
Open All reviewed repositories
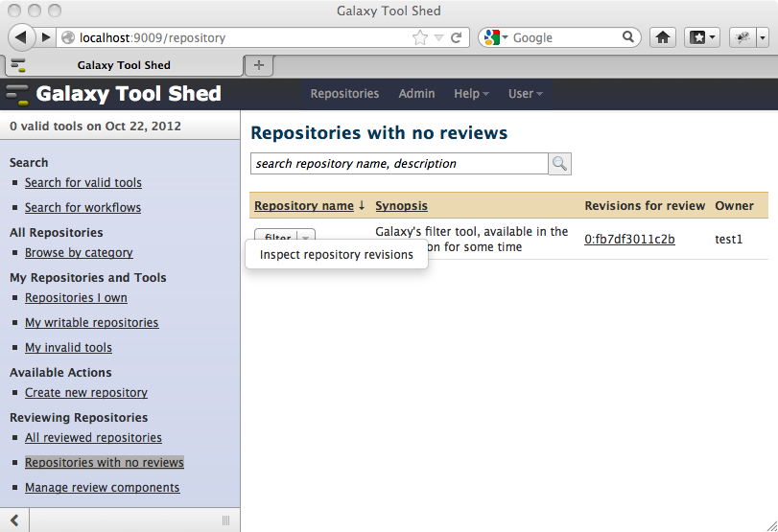[x=93, y=437]
